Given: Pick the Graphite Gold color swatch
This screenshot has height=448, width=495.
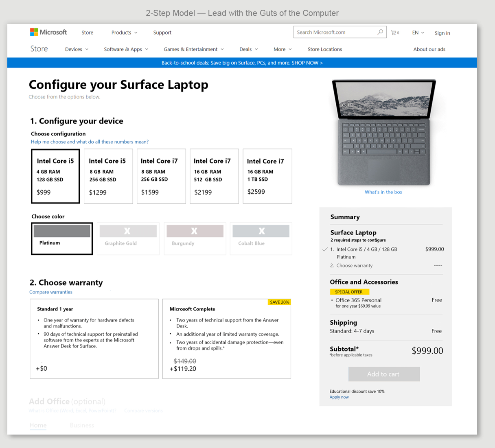Looking at the screenshot, I should (128, 238).
